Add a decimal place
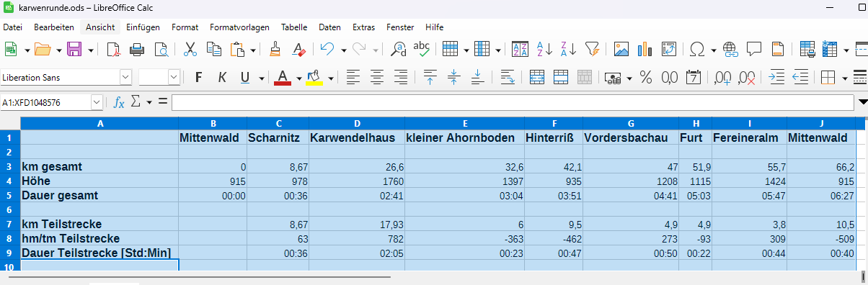 coord(722,77)
